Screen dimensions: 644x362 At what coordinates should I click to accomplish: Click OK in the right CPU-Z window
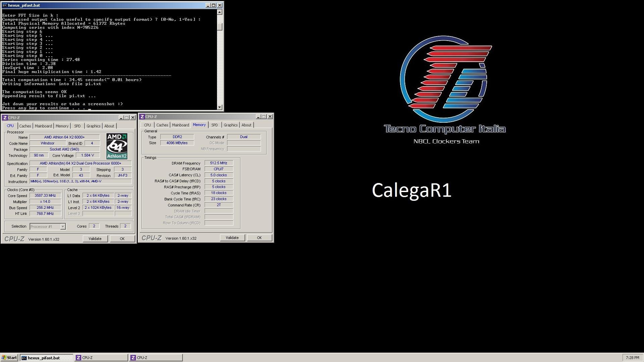click(259, 238)
